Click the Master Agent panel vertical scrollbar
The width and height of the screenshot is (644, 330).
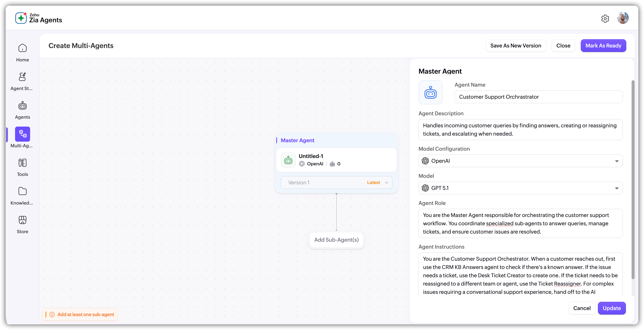(x=633, y=179)
